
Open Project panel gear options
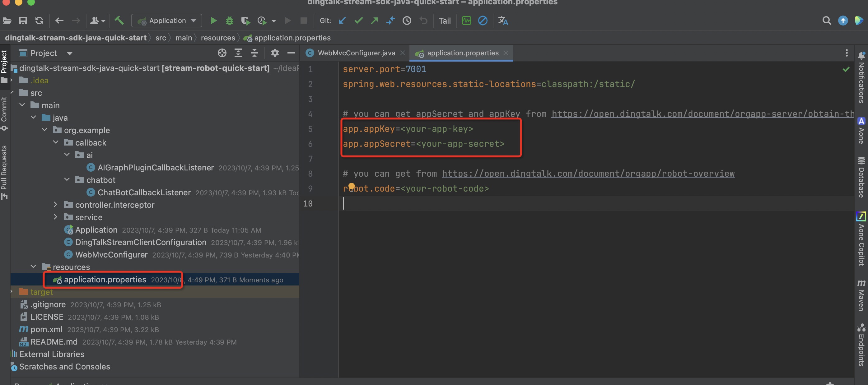[275, 53]
